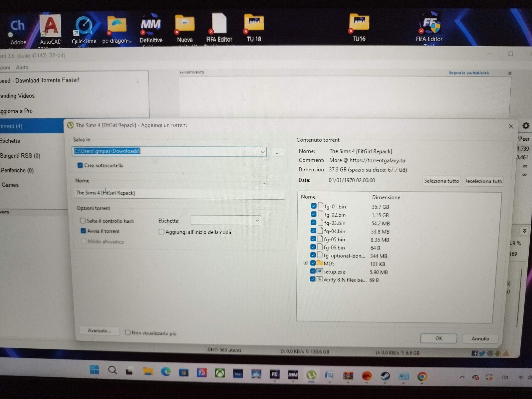
Task: Click ITA language indicator in tray
Action: [x=505, y=377]
